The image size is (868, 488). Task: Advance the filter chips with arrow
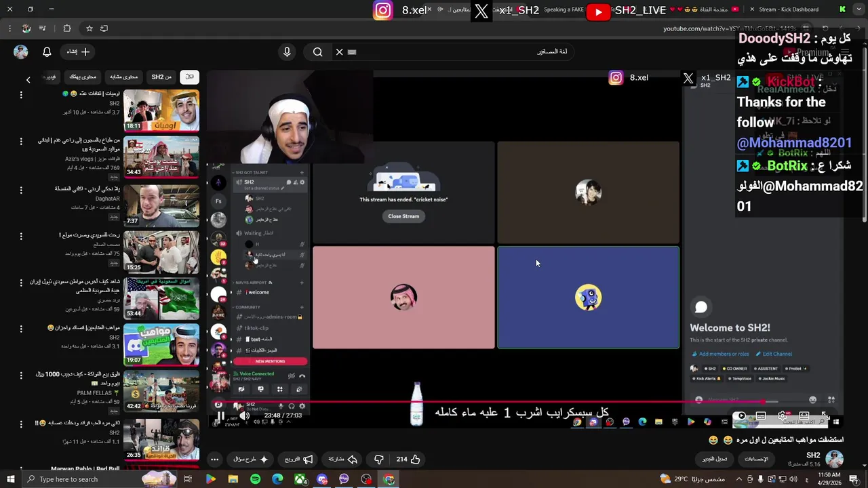[x=28, y=79]
